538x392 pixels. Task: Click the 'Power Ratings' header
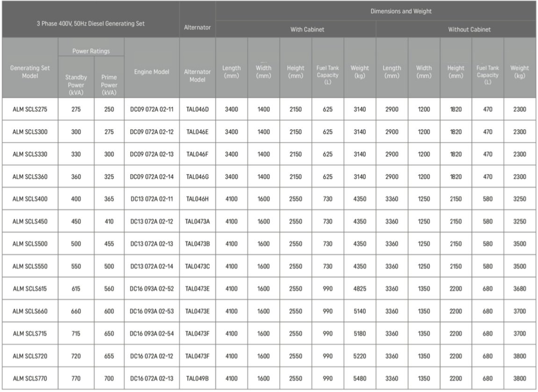91,51
